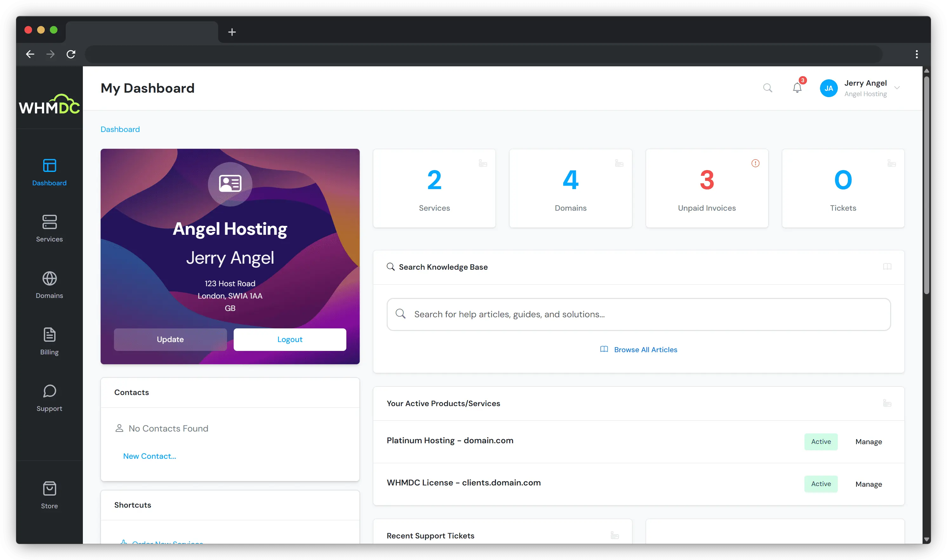The height and width of the screenshot is (560, 947).
Task: Expand the Jerry Angel account dropdown
Action: tap(897, 88)
